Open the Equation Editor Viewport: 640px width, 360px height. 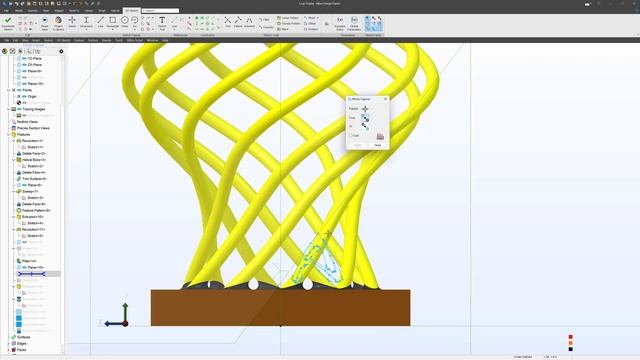(340, 23)
